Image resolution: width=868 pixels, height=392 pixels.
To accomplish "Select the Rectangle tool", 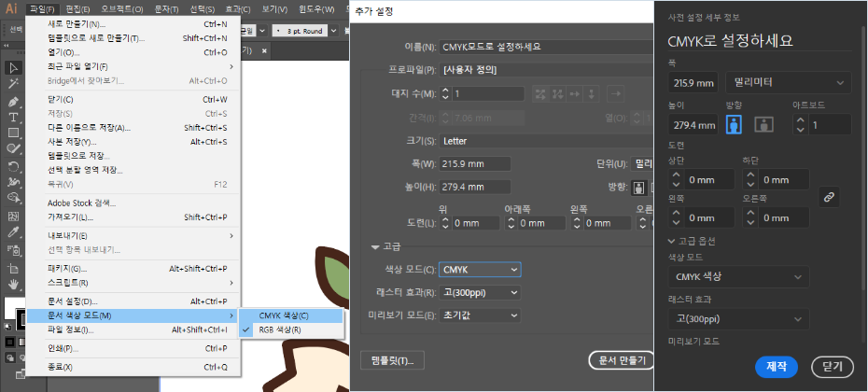I will pos(14,133).
